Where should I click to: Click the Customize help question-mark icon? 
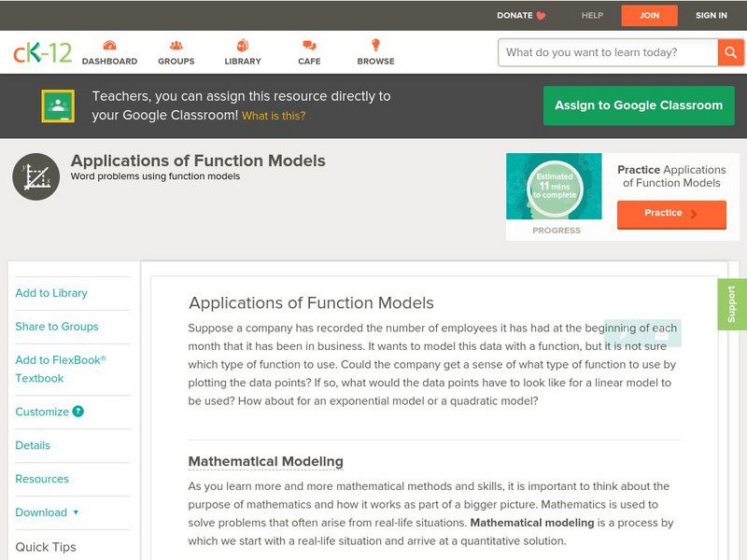coord(78,412)
